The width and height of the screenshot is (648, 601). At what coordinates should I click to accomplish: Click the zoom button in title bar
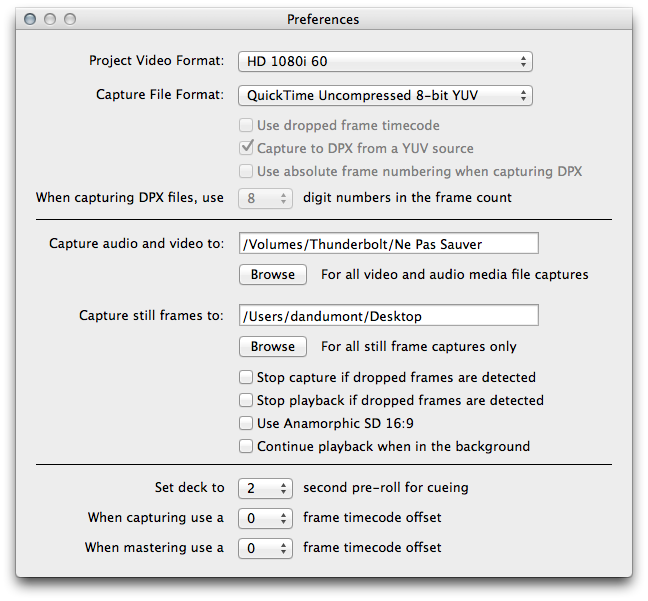click(x=70, y=19)
